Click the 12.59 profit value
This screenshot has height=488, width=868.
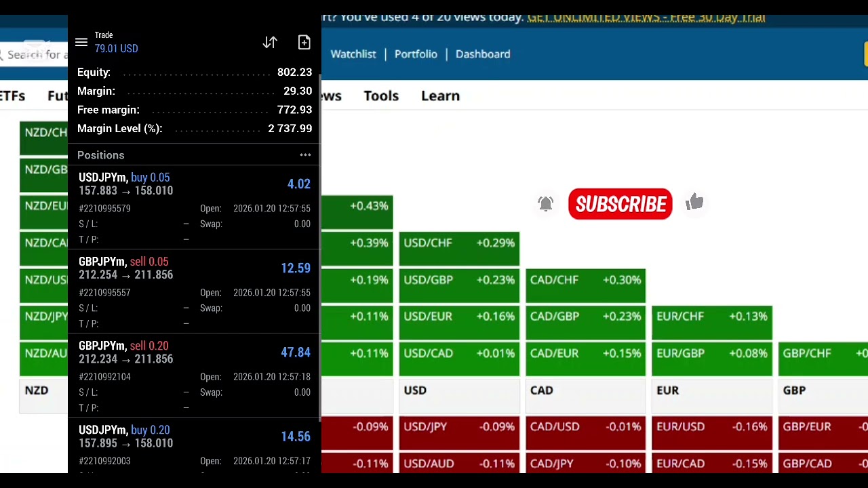click(296, 268)
